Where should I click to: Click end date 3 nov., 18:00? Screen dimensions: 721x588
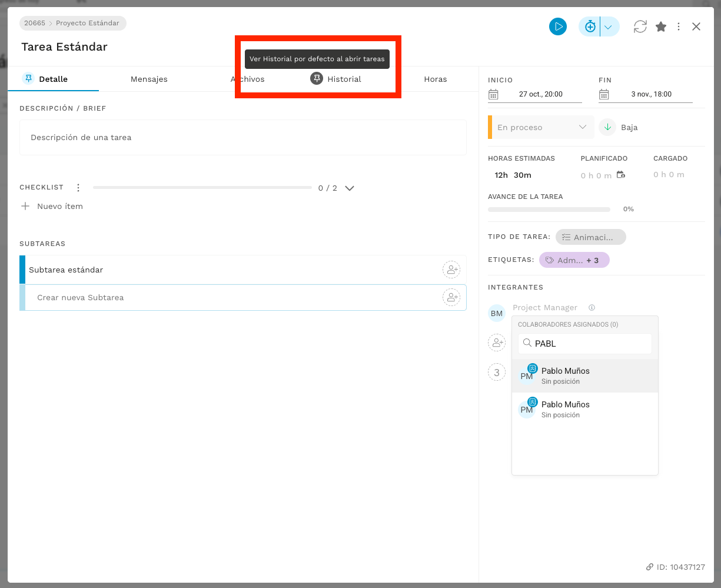(652, 94)
